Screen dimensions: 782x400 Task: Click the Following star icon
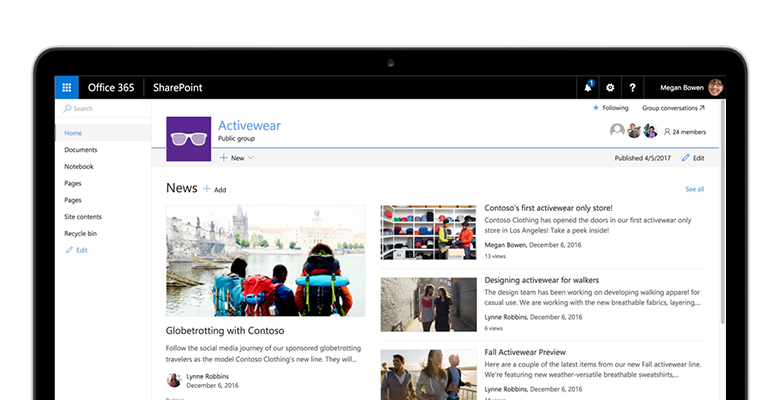click(595, 108)
